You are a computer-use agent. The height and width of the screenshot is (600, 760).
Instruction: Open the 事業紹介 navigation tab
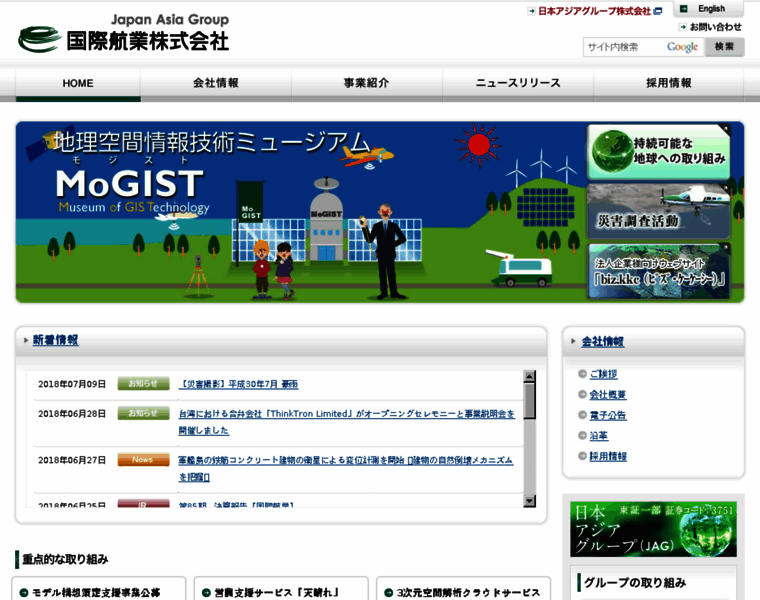tap(366, 83)
